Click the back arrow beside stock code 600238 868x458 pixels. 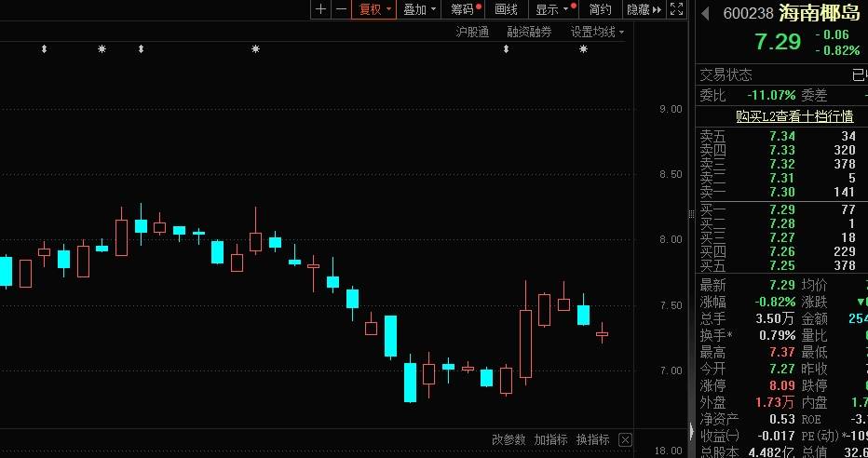coord(706,13)
